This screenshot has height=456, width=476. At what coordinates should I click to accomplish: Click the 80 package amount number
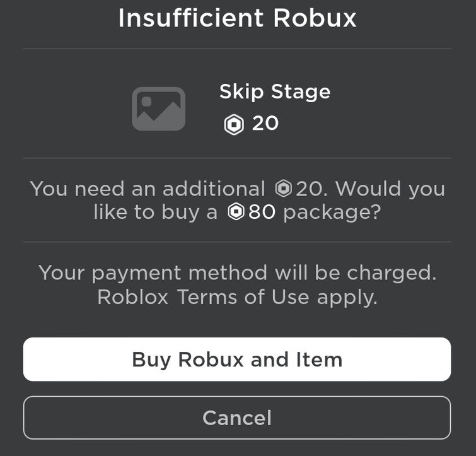(x=262, y=213)
